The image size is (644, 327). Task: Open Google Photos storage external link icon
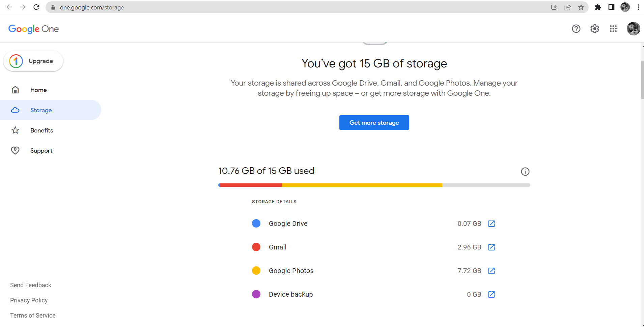pos(492,271)
